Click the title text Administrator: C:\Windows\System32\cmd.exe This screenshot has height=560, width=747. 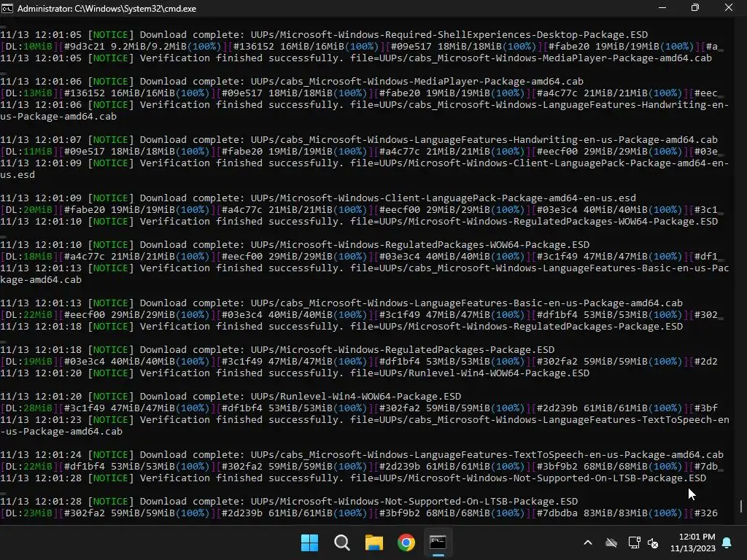coord(107,9)
